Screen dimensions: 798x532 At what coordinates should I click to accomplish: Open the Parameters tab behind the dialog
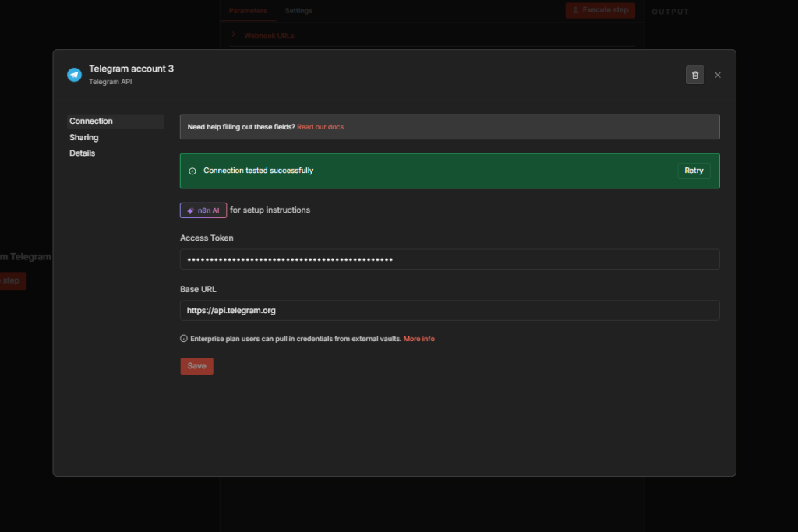248,10
